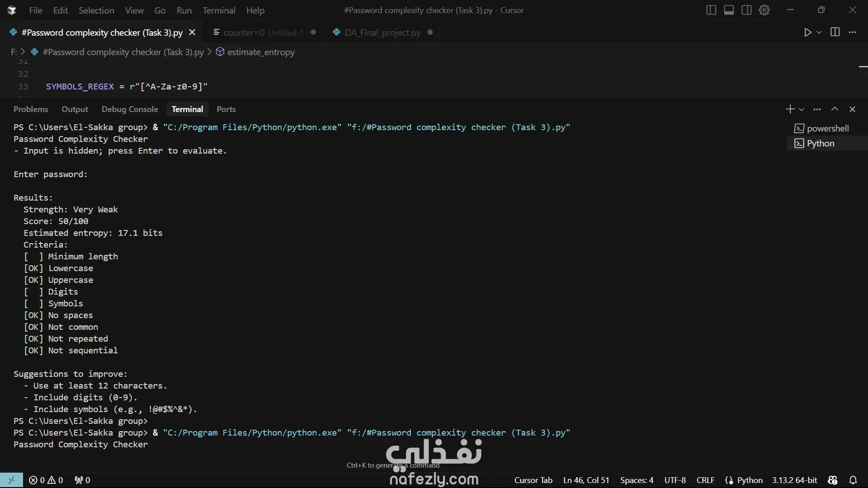Open remote window icon in status bar
Screen dimensions: 868x488
pyautogui.click(x=11, y=480)
